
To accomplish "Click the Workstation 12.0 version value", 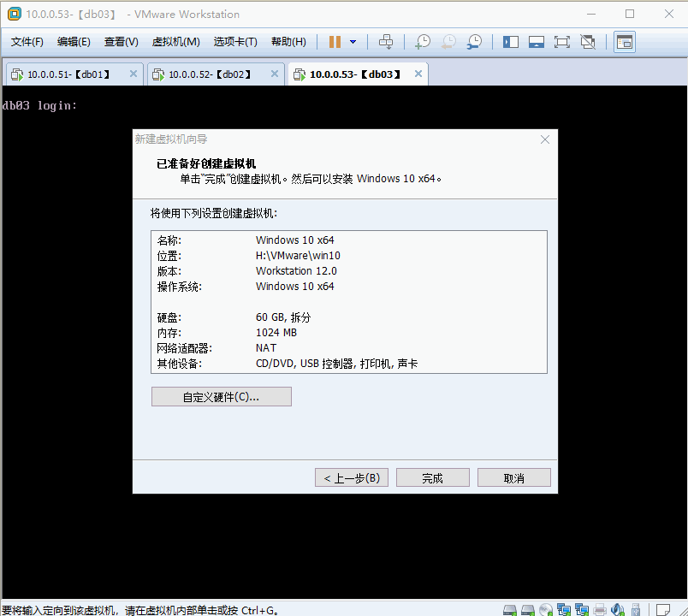I will point(296,271).
